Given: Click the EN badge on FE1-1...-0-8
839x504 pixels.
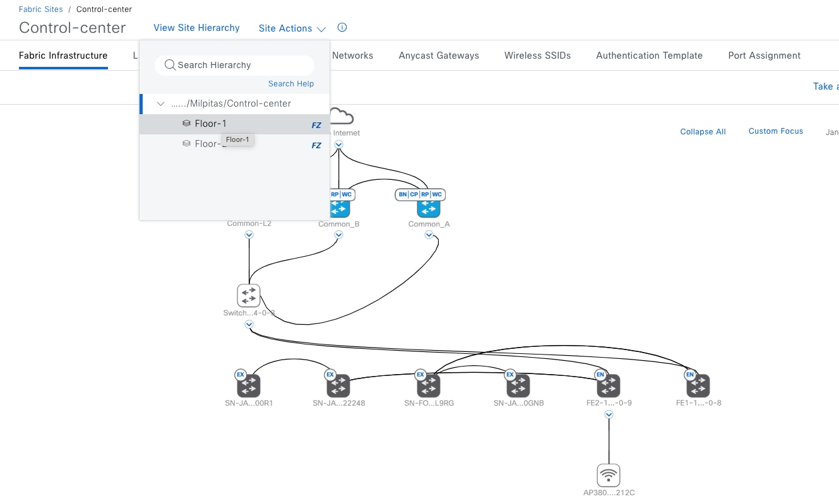Looking at the screenshot, I should (689, 374).
